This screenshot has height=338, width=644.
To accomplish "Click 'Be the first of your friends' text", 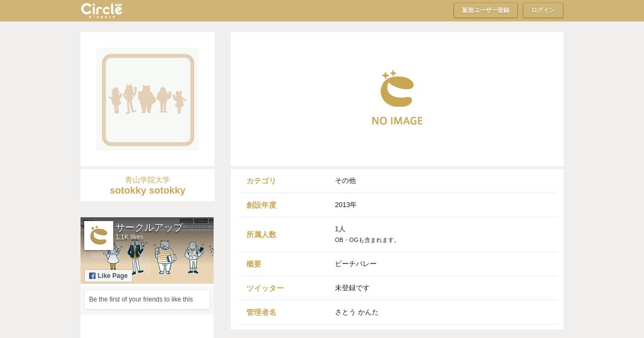I will coord(141,299).
